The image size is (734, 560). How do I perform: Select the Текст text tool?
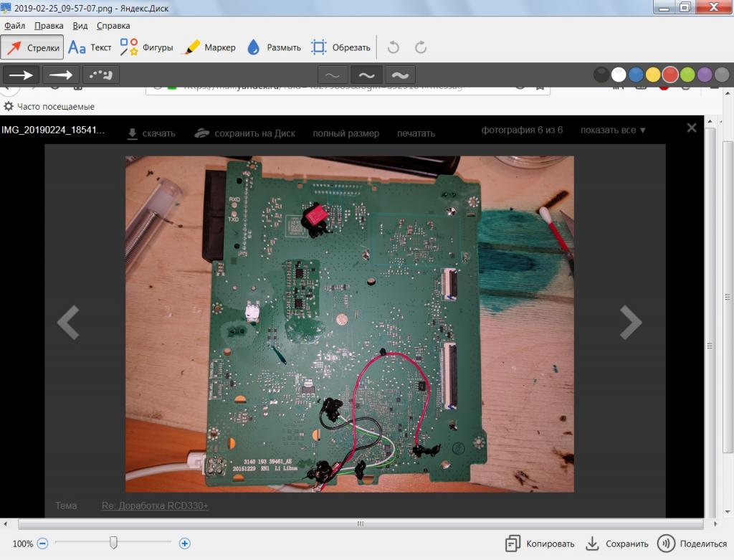[90, 47]
